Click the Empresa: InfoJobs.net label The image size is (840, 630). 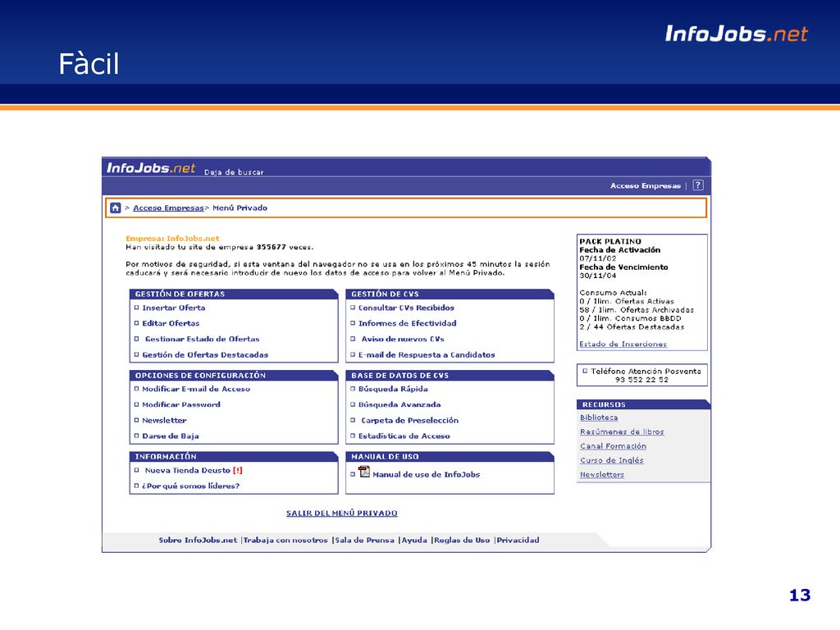(x=172, y=239)
